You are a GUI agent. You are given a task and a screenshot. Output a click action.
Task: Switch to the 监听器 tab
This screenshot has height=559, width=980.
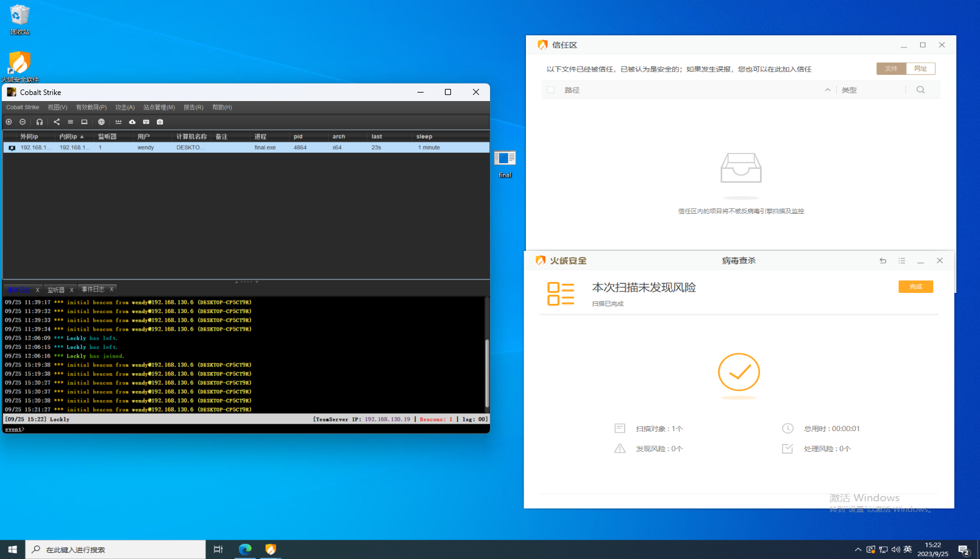click(56, 290)
